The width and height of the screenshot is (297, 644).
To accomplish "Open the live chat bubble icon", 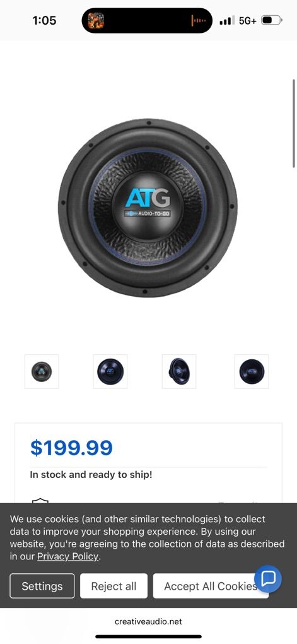I will tap(268, 579).
